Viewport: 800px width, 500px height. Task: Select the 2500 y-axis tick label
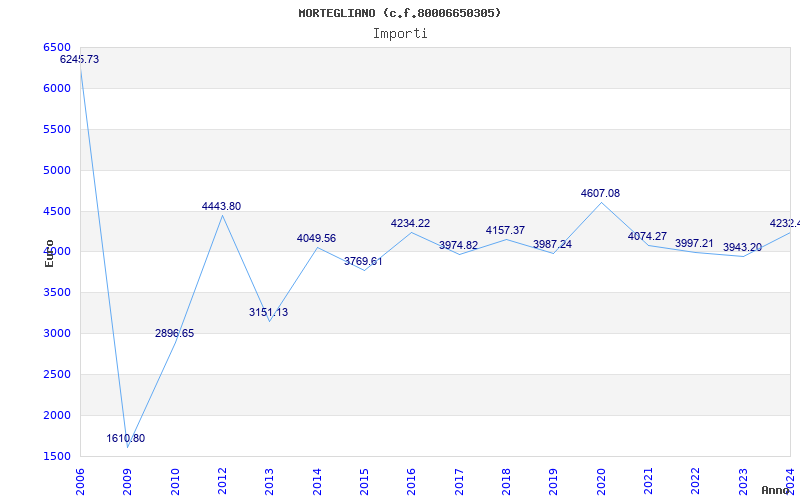pos(57,374)
